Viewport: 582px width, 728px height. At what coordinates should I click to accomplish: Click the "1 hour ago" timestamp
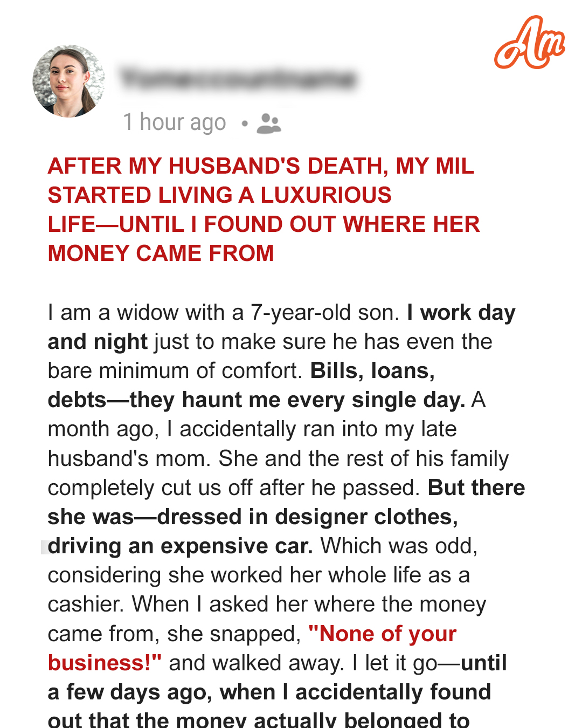click(174, 122)
